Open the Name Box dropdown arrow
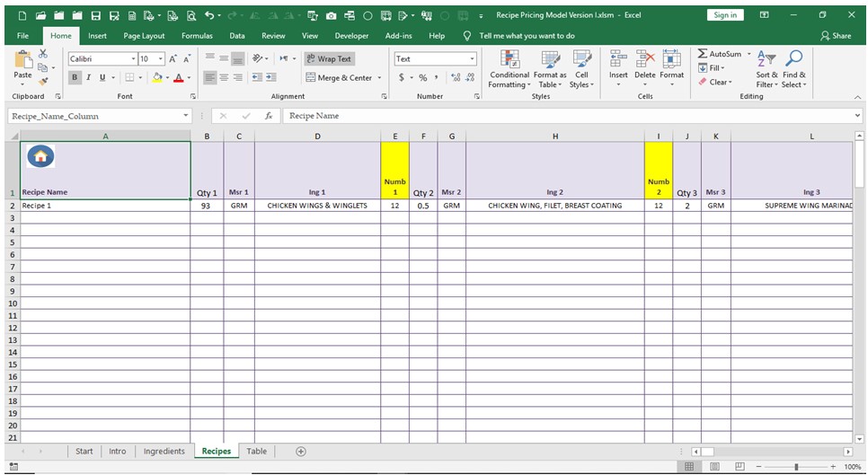The width and height of the screenshot is (868, 475). 185,116
